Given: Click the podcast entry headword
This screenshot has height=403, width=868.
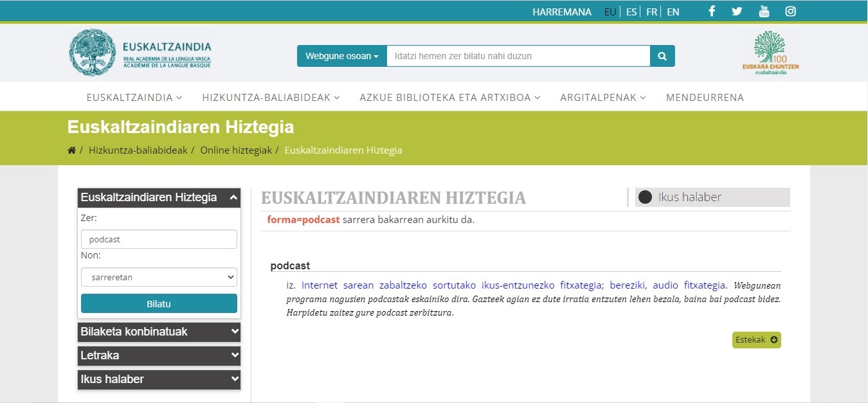Looking at the screenshot, I should click(290, 265).
